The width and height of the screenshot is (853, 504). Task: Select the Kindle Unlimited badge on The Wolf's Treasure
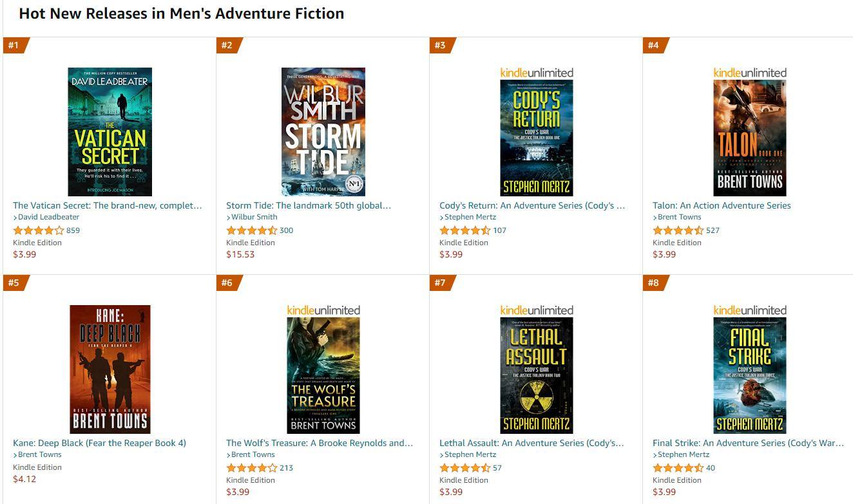click(x=323, y=310)
